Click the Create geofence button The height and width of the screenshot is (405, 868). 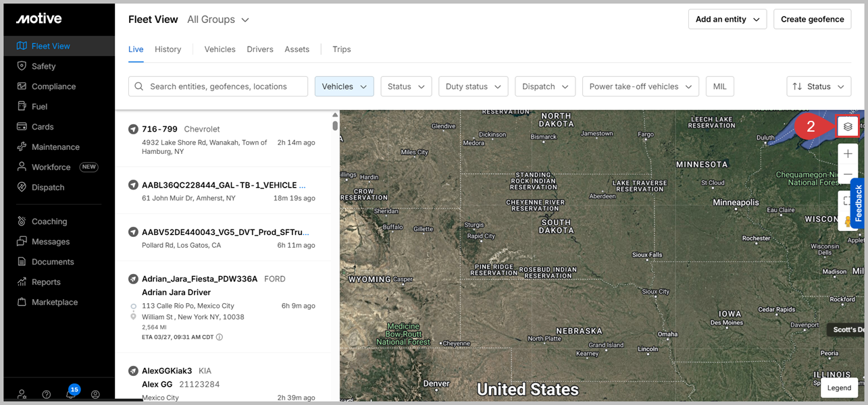[x=812, y=20]
